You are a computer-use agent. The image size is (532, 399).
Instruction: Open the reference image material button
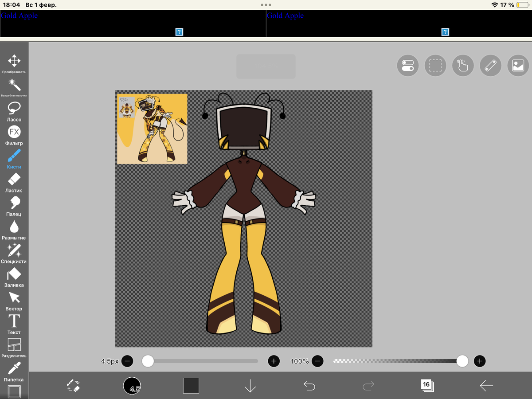(x=518, y=66)
